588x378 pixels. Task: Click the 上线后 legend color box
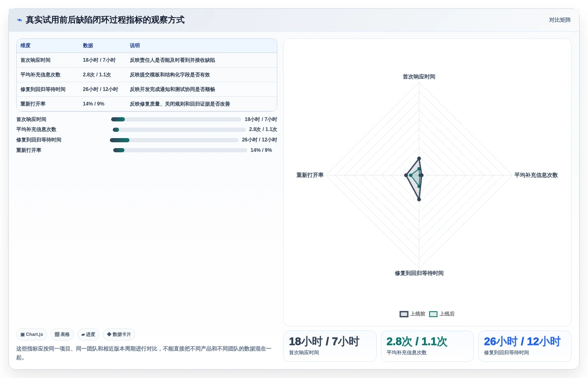pyautogui.click(x=433, y=314)
